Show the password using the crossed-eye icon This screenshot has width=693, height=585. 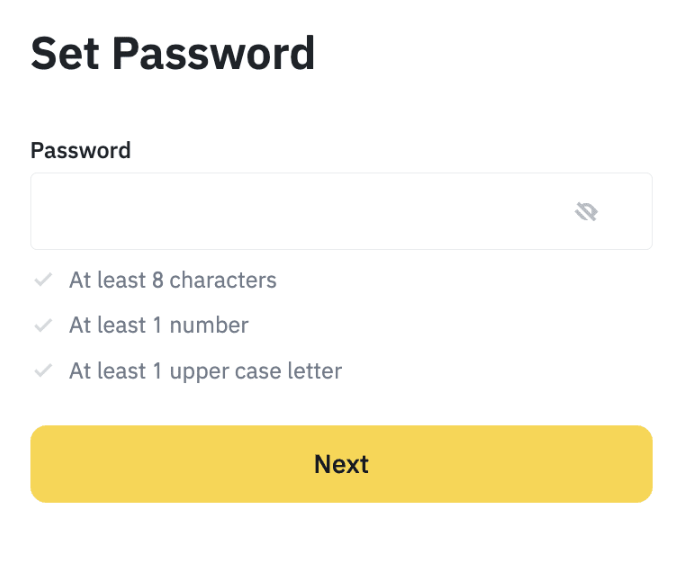[x=586, y=211]
